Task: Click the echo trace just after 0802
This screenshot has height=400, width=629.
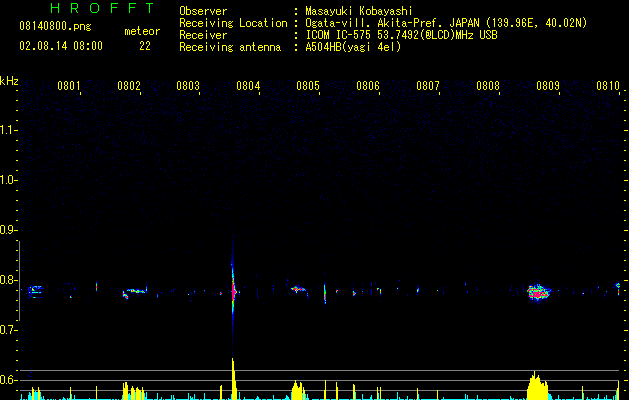Action: pyautogui.click(x=134, y=292)
